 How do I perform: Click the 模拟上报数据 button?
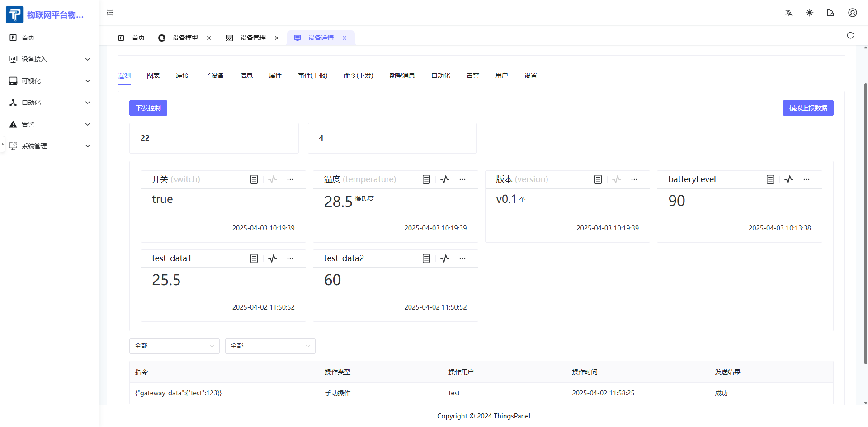coord(808,108)
